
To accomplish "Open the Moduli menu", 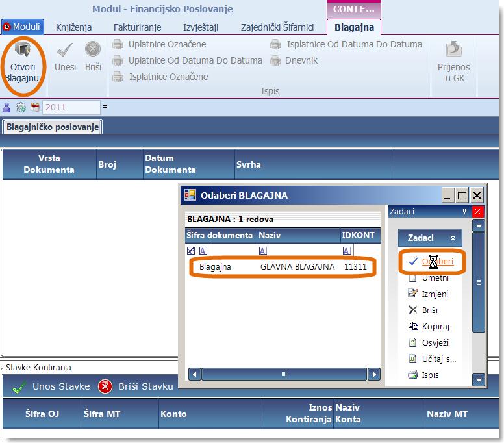I will pos(23,27).
